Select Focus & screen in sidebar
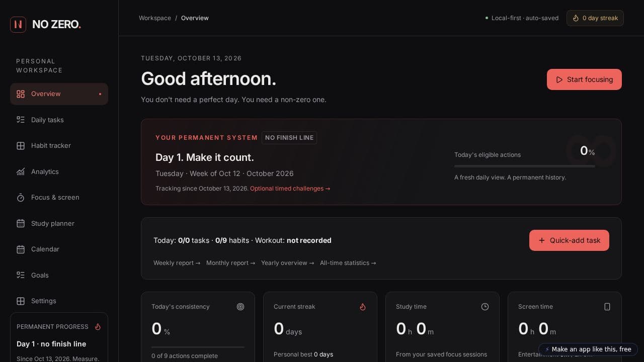Image resolution: width=644 pixels, height=362 pixels. pos(59,198)
